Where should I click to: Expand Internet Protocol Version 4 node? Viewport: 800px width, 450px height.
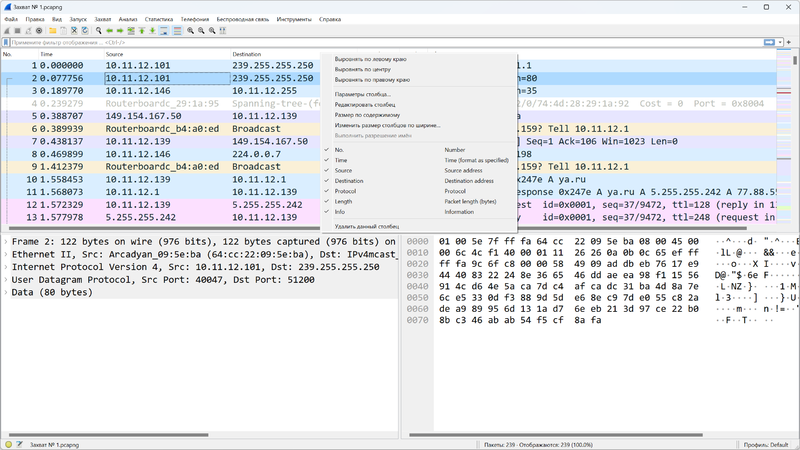coord(6,267)
